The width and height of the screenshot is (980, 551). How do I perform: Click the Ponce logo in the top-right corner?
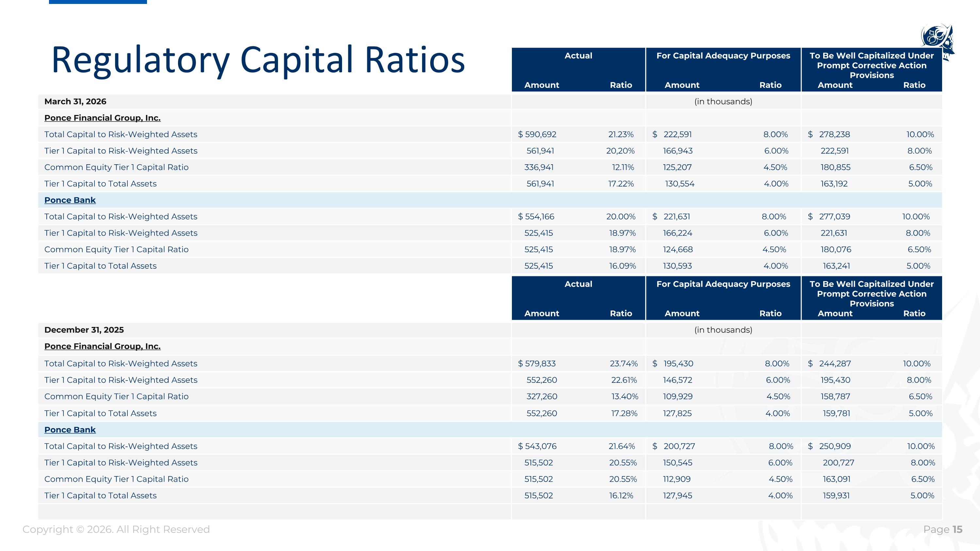938,42
